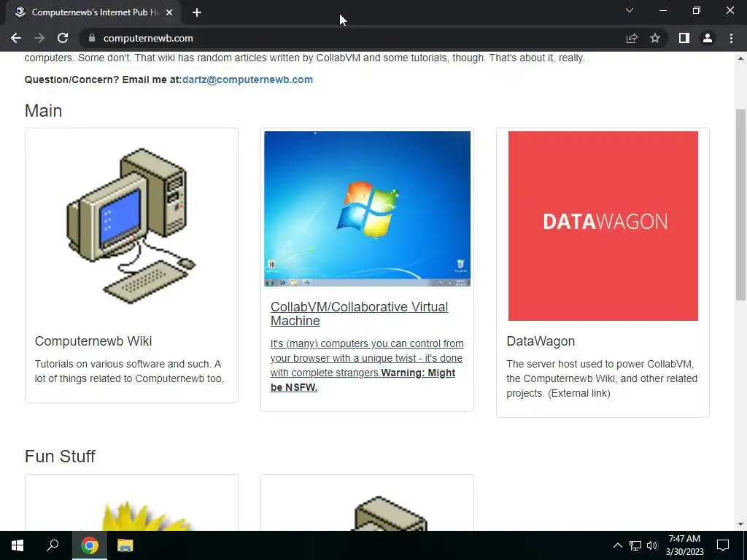747x560 pixels.
Task: Show hidden system tray icons
Action: pos(617,545)
